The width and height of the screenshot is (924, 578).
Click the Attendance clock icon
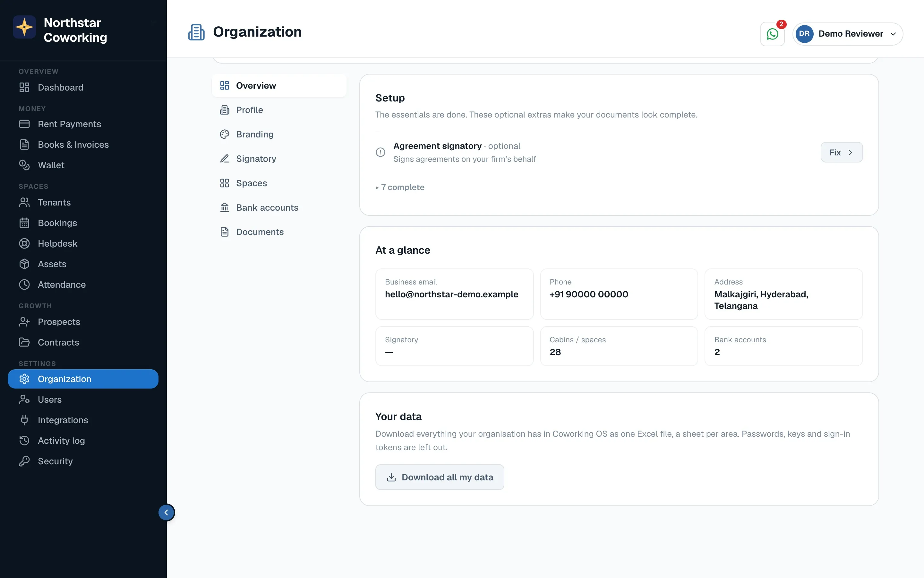(x=24, y=285)
